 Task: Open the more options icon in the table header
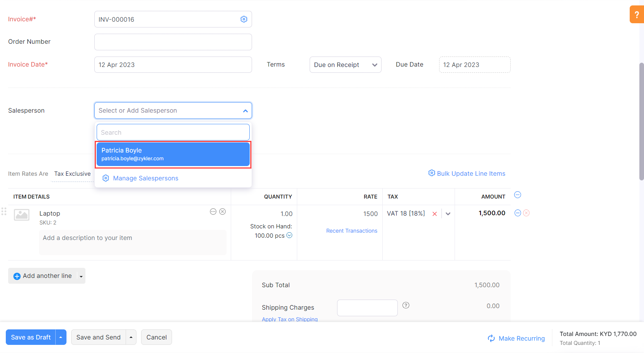click(518, 195)
